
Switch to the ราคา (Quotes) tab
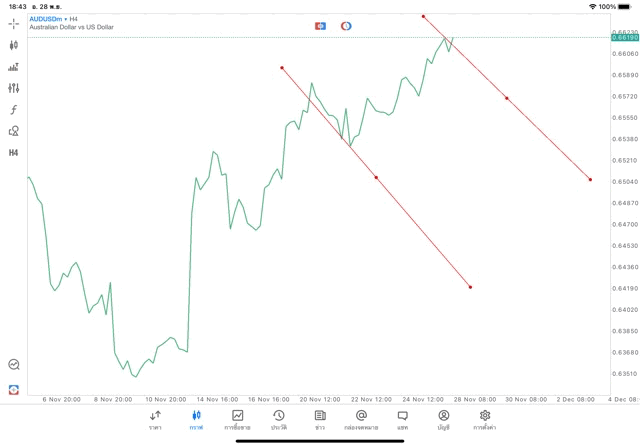pos(155,419)
